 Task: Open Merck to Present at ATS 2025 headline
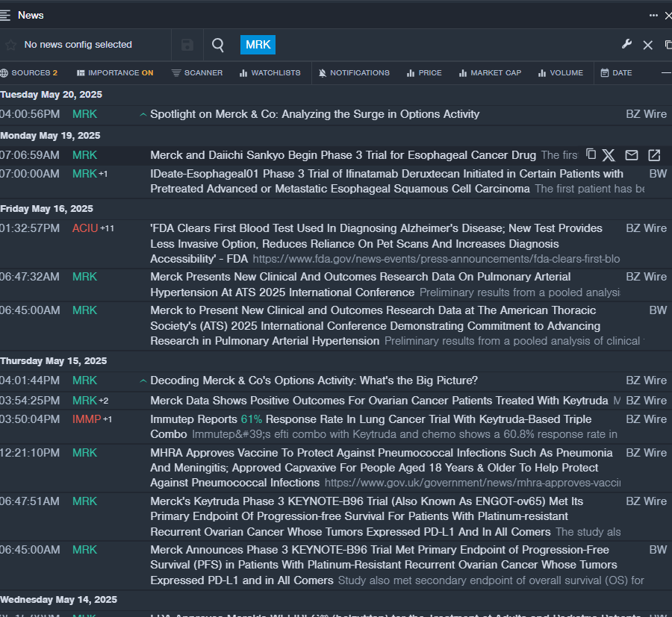(x=376, y=325)
